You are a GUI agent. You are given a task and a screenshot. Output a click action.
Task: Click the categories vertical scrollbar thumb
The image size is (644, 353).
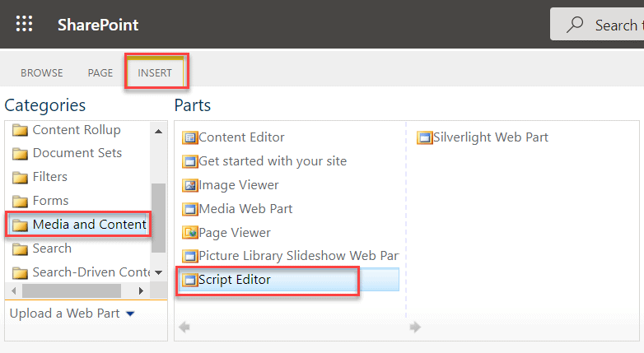pyautogui.click(x=159, y=218)
